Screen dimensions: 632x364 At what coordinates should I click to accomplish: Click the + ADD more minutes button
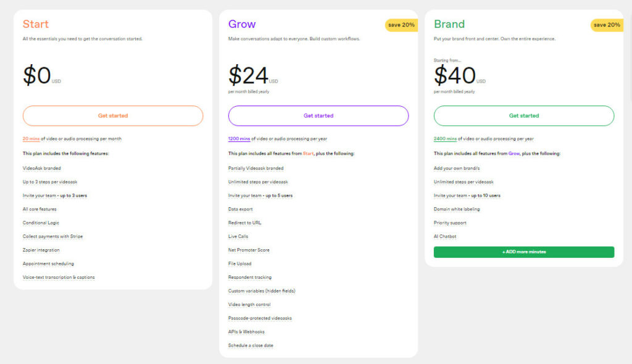[523, 252]
